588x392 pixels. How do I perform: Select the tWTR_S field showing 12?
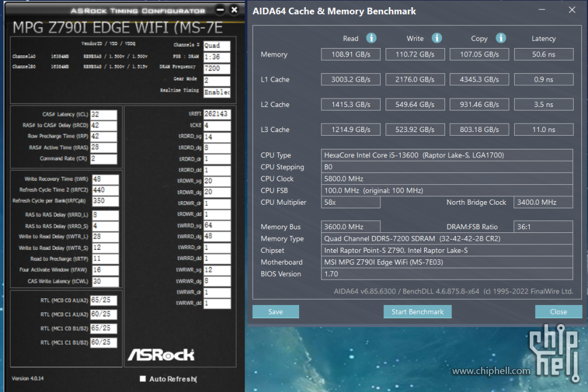tap(105, 248)
